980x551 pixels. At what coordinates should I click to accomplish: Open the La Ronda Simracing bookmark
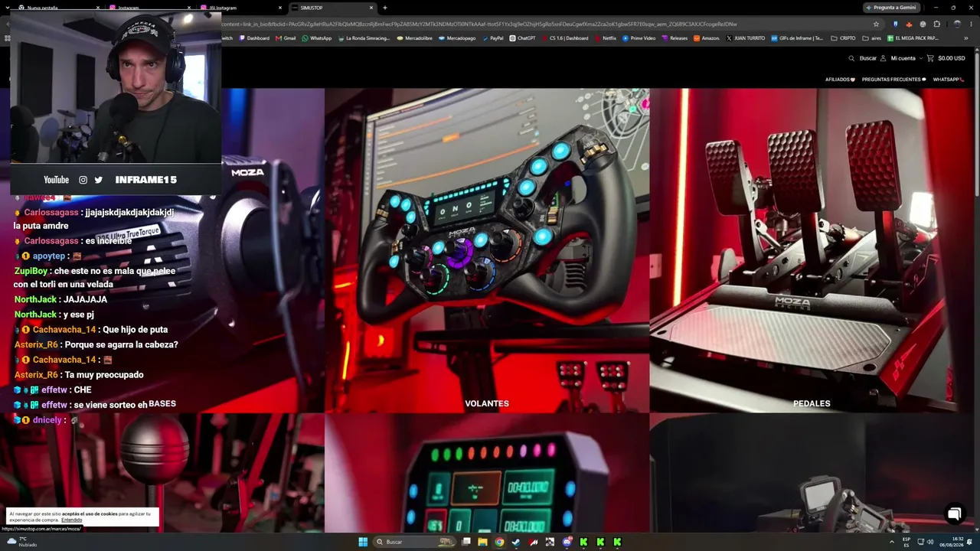coord(364,37)
